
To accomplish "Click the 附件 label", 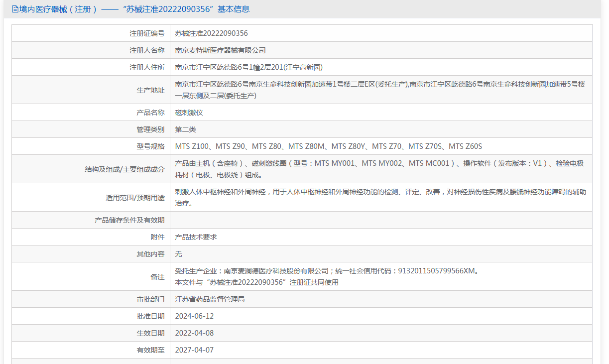I will click(157, 237).
